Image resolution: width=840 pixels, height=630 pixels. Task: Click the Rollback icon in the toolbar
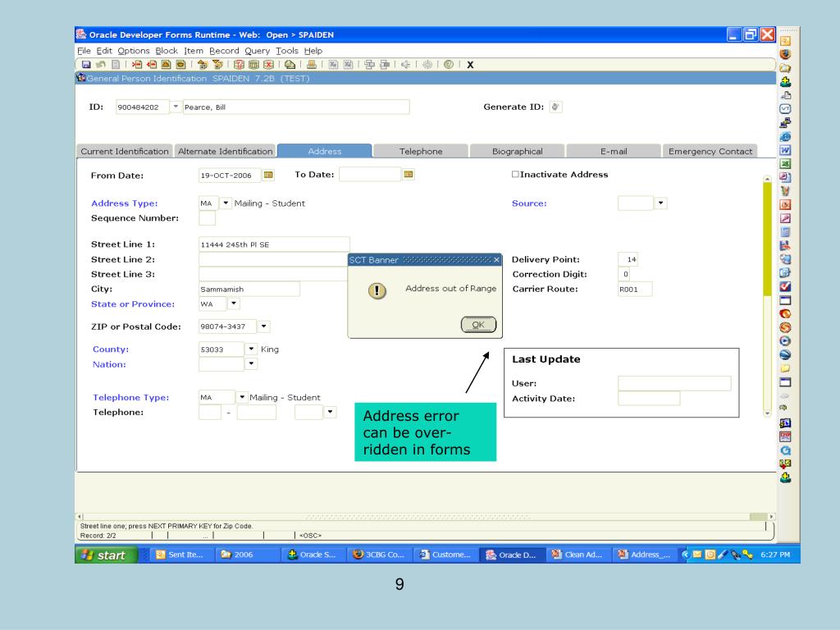click(x=101, y=64)
